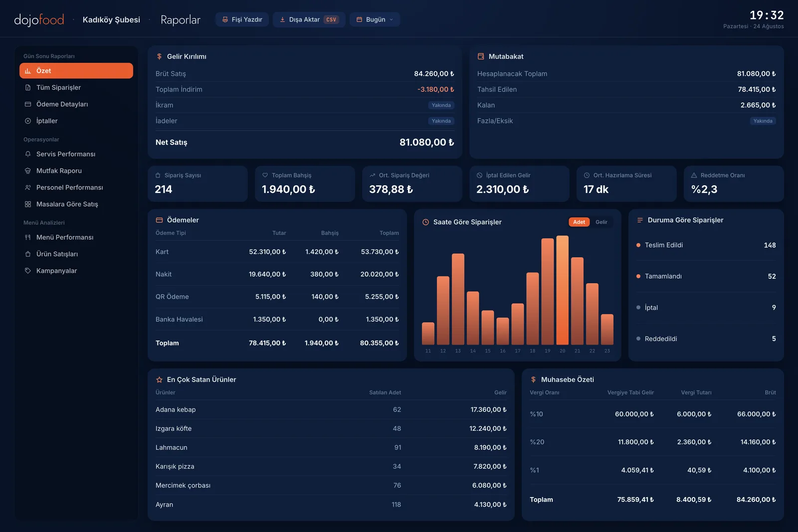This screenshot has height=532, width=798.
Task: Go to Ödeme Detayları report
Action: pyautogui.click(x=76, y=104)
